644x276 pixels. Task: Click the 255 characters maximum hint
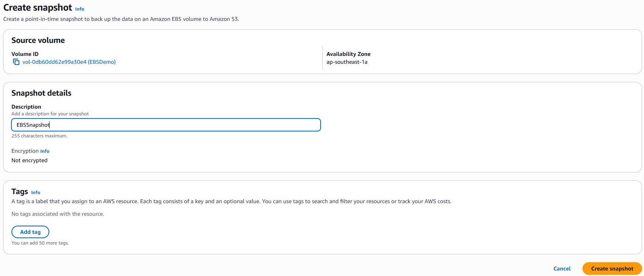[x=39, y=136]
